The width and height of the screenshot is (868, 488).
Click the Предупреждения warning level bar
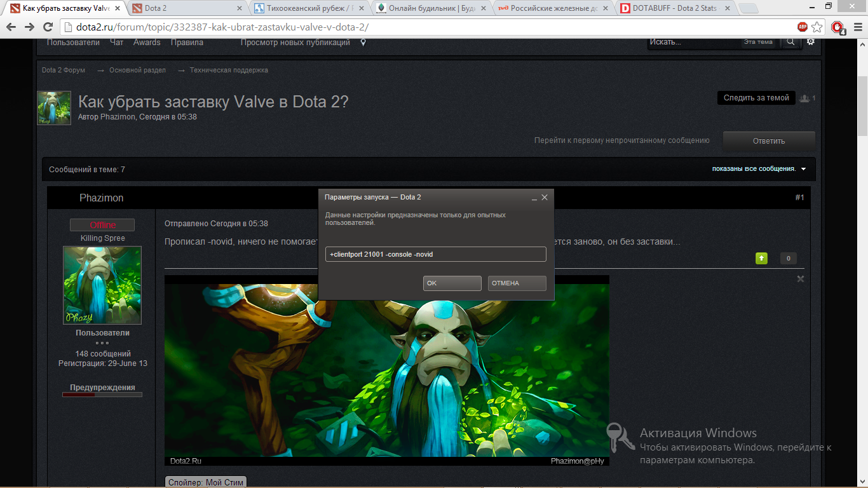(x=102, y=395)
